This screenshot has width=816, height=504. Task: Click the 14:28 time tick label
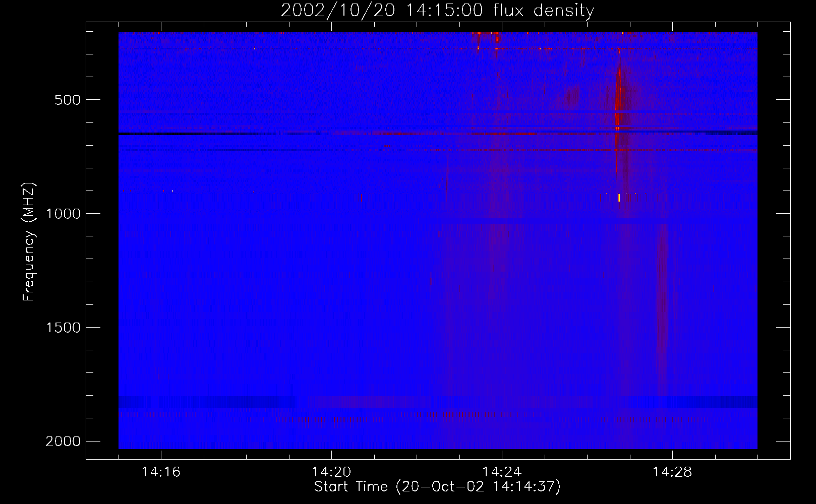[x=672, y=472]
